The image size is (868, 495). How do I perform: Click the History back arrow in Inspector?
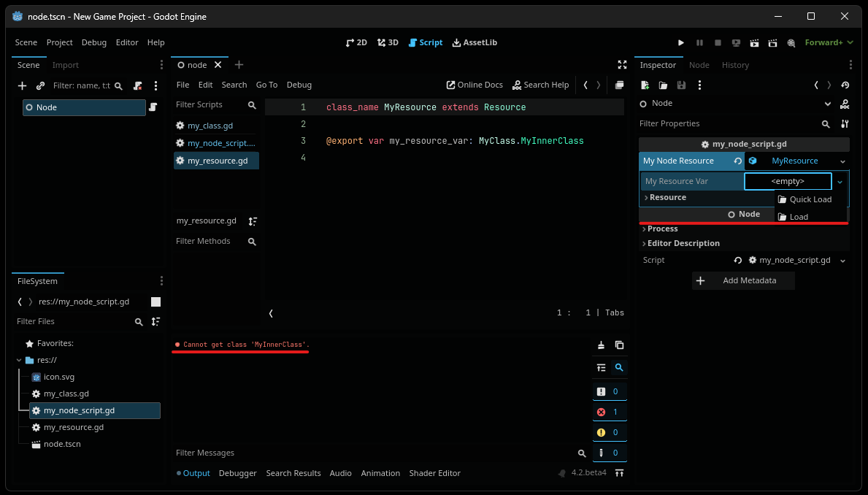coord(815,85)
